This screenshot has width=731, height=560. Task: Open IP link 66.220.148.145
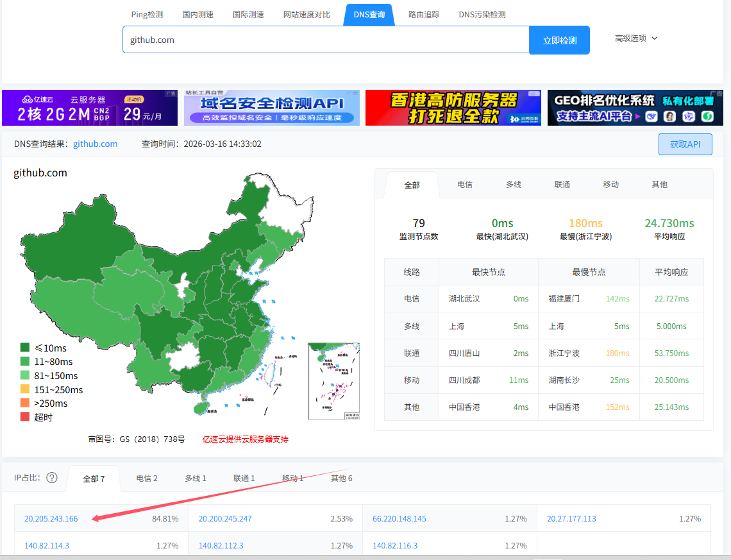(x=399, y=518)
